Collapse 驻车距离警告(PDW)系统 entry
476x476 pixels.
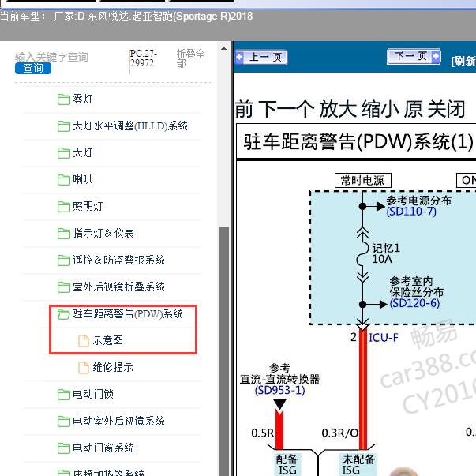click(x=128, y=313)
